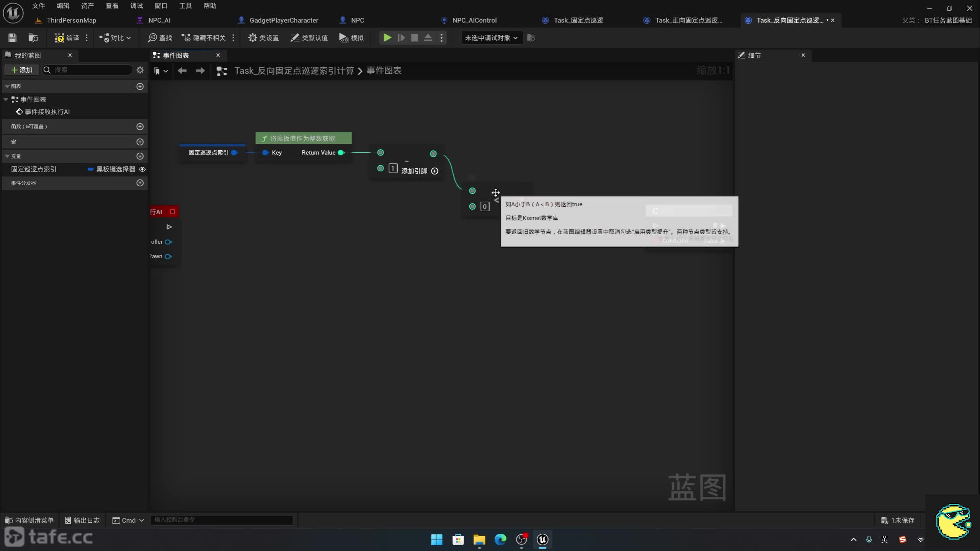Image resolution: width=980 pixels, height=551 pixels.
Task: Switch to the GadgetPlayerCharacter tab
Action: click(x=284, y=20)
